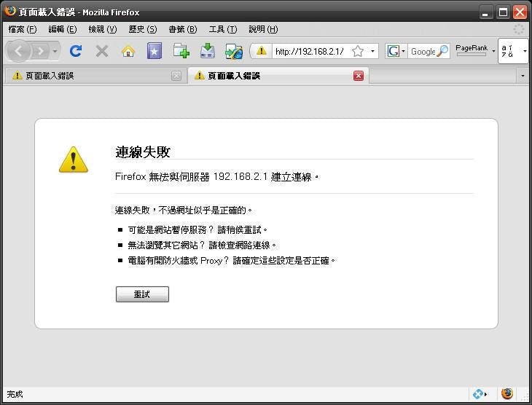Click the Firefox logo in title bar
The height and width of the screenshot is (405, 532).
click(10, 11)
